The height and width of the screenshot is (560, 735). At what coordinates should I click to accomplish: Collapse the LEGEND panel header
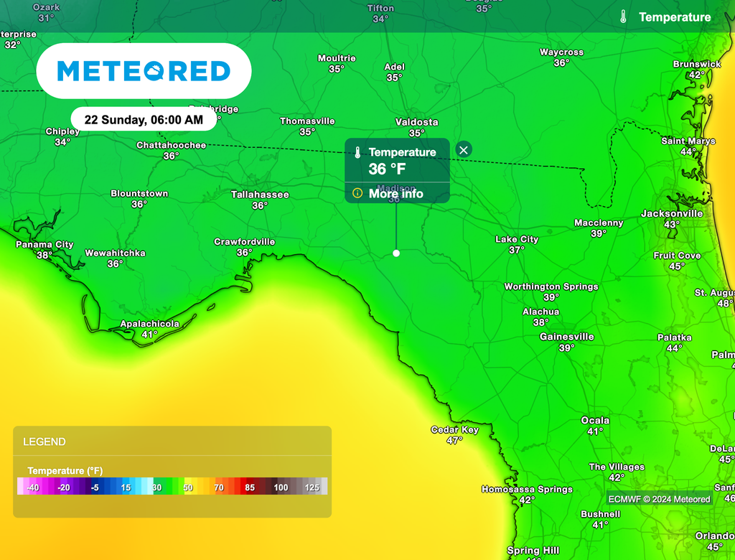point(172,442)
